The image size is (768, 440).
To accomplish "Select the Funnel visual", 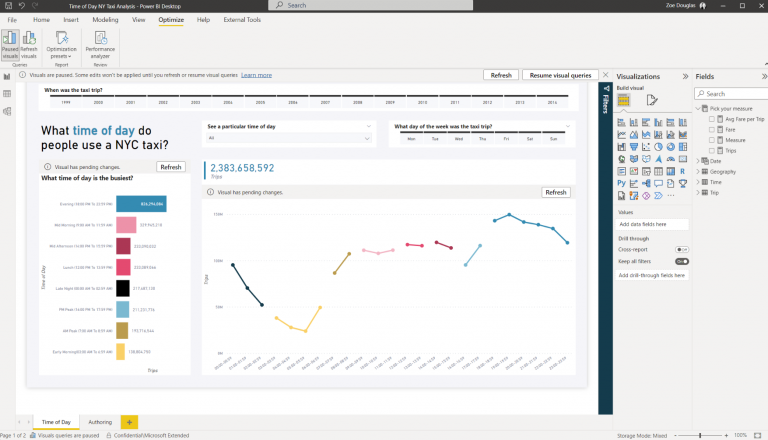I will pos(634,147).
